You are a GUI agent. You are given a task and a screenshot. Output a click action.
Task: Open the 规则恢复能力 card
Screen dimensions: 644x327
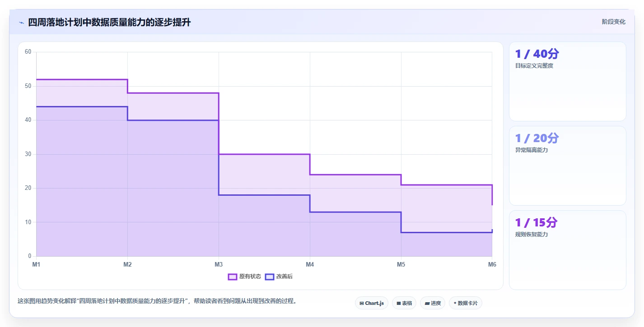(568, 250)
